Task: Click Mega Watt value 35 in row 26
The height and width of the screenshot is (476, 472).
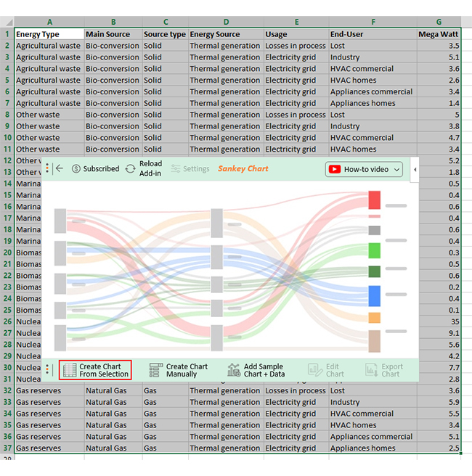Action: [x=439, y=321]
